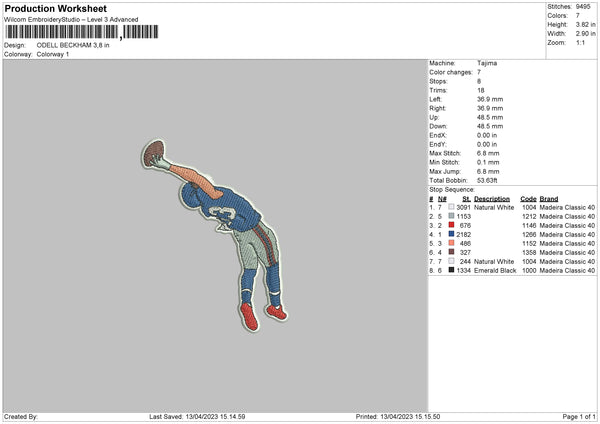Screen dimensions: 600x424
Task: Select the blue swatch for code 1266
Action: 451,234
